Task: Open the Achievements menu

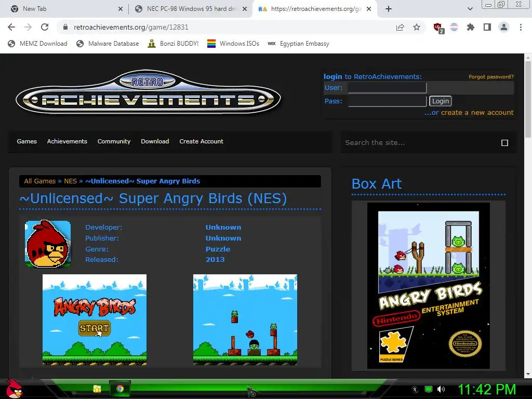Action: (67, 141)
